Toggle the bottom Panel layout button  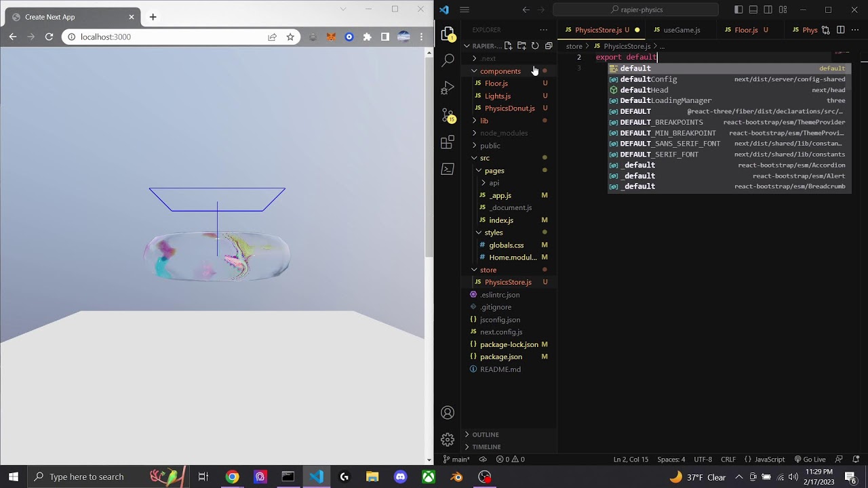tap(753, 9)
